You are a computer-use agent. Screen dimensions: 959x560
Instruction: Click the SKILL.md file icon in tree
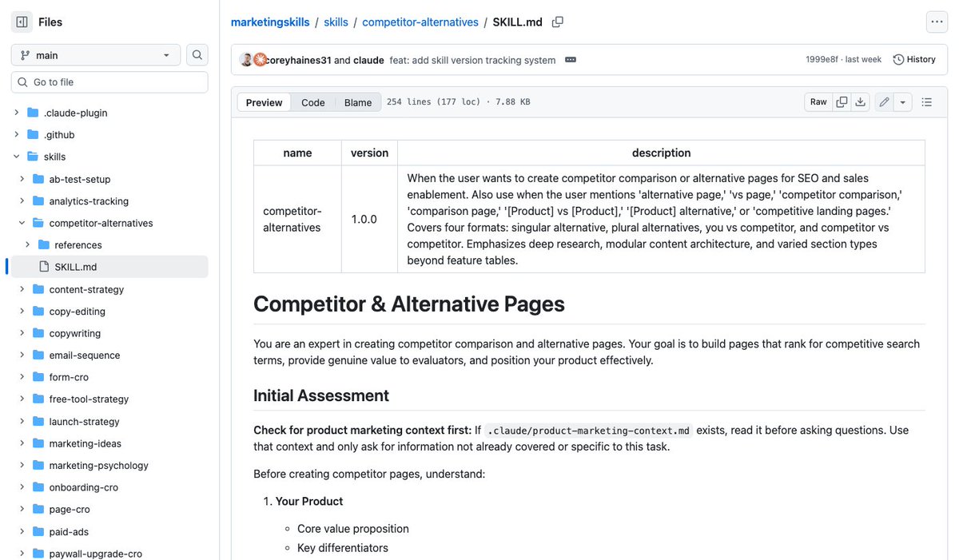pyautogui.click(x=44, y=267)
